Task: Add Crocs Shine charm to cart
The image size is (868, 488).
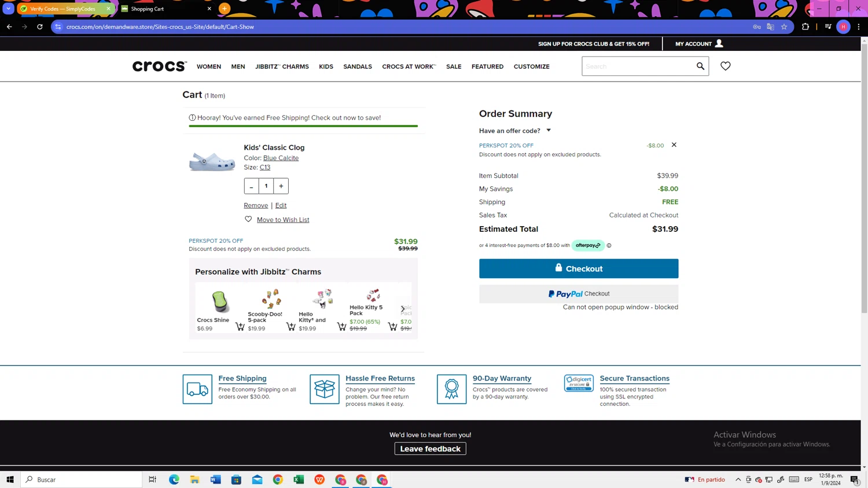Action: (x=240, y=327)
